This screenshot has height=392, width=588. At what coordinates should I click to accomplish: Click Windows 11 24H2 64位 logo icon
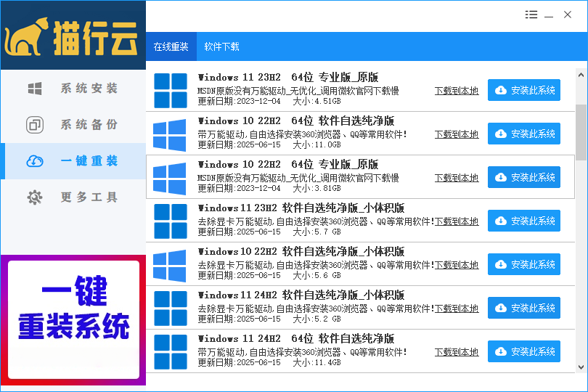171,351
